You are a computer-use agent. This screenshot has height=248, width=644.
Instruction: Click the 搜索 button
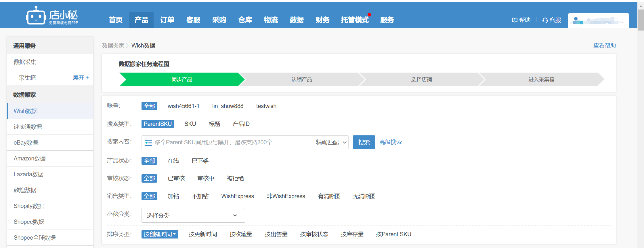[x=364, y=142]
